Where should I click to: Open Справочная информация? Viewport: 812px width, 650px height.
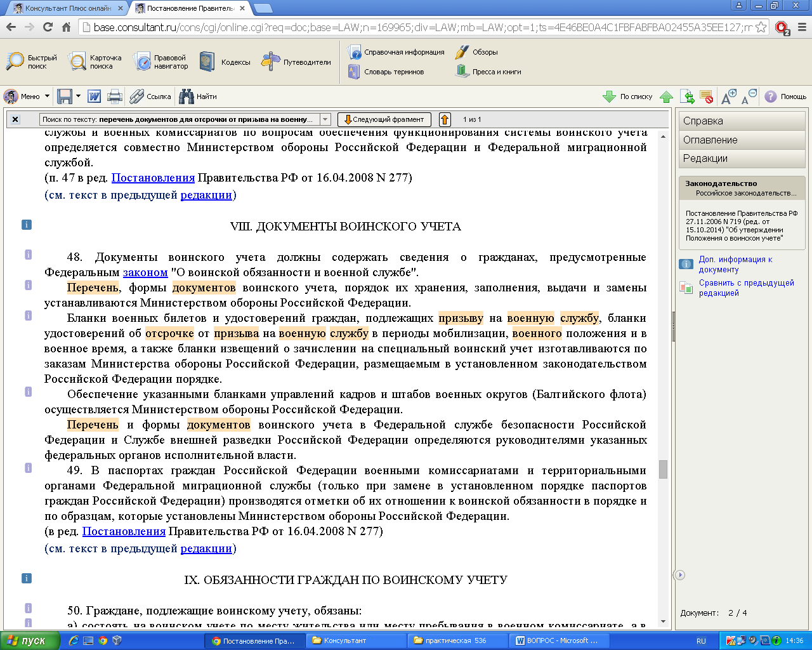(396, 52)
